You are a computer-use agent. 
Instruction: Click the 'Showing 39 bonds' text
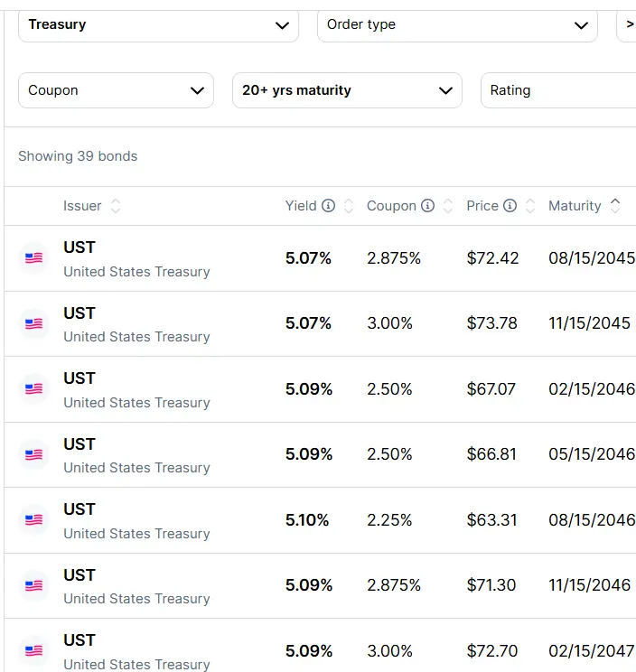(x=78, y=156)
